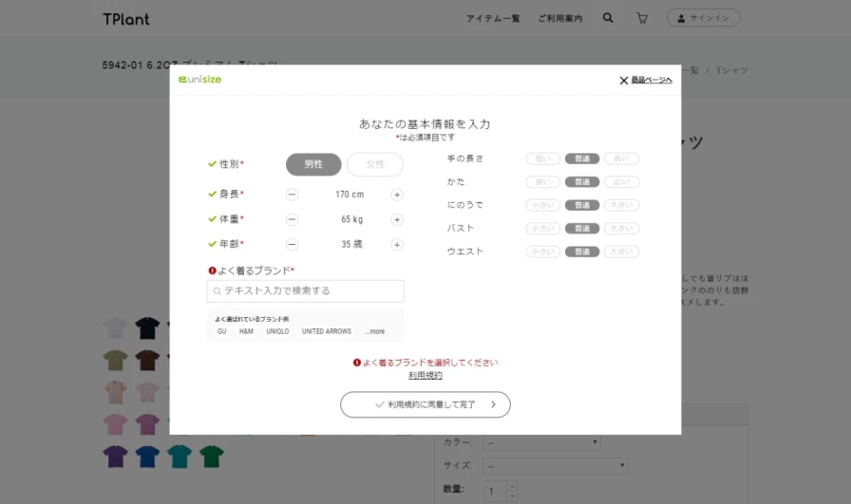Open search via magnifier icon in header
Viewport: 851px width, 504px height.
point(608,18)
